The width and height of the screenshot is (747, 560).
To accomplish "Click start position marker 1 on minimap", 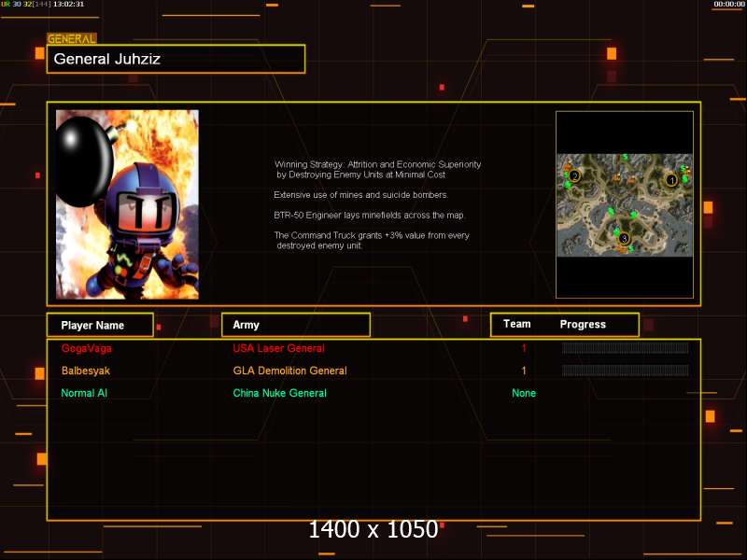I will [671, 180].
